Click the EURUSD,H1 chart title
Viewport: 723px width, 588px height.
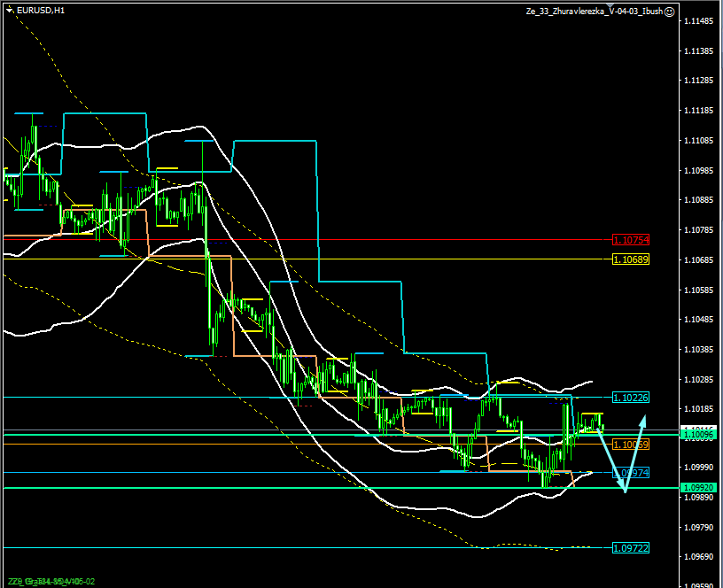41,10
